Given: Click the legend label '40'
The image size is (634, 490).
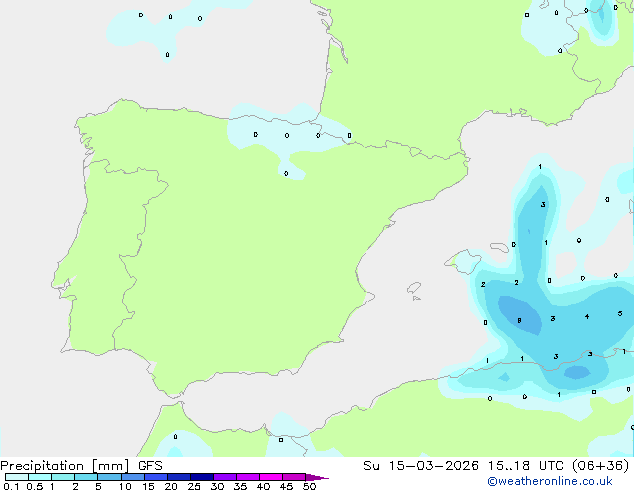Looking at the screenshot, I should tap(263, 486).
